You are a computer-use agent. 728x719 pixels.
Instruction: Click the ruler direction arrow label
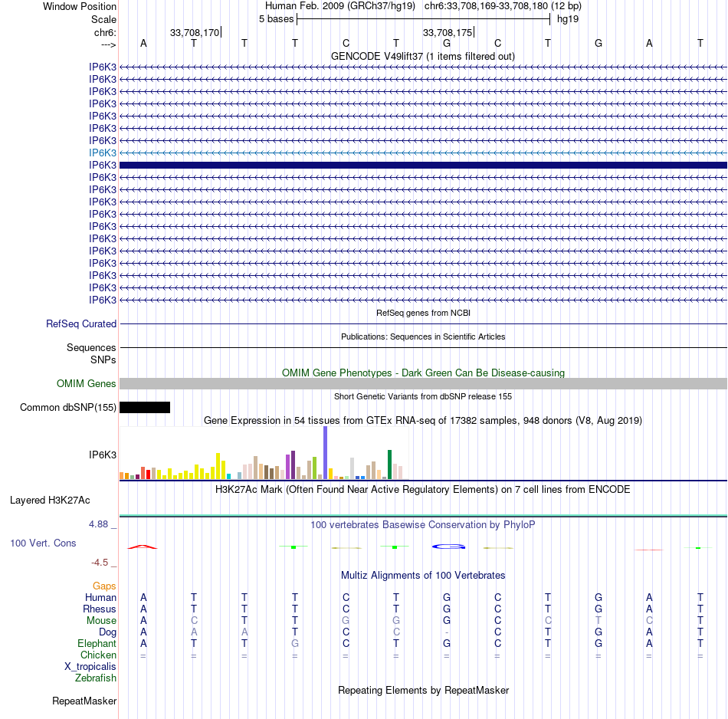[109, 44]
